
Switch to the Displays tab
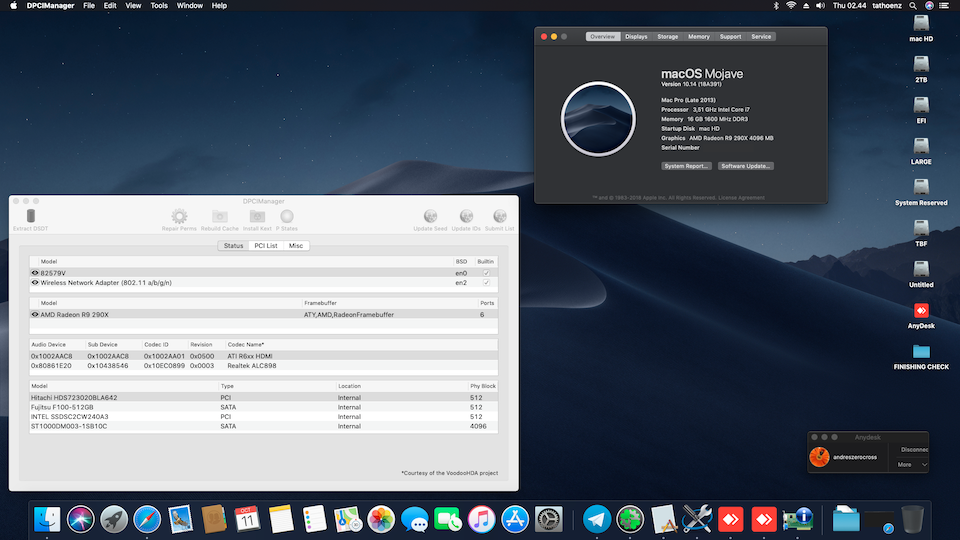click(x=636, y=37)
